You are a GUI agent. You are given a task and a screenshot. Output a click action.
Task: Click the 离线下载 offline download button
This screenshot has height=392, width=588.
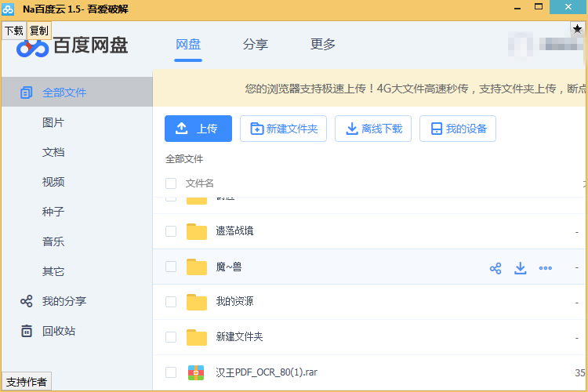coord(374,129)
